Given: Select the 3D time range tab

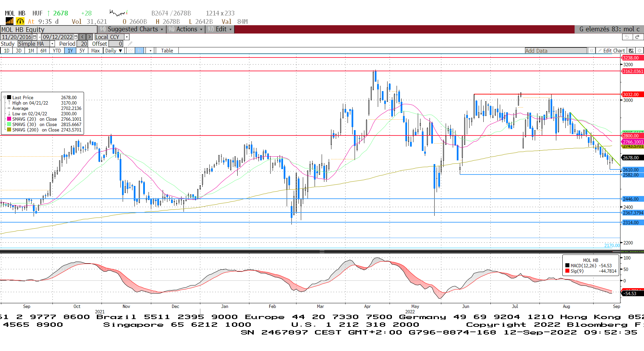Looking at the screenshot, I should 19,51.
